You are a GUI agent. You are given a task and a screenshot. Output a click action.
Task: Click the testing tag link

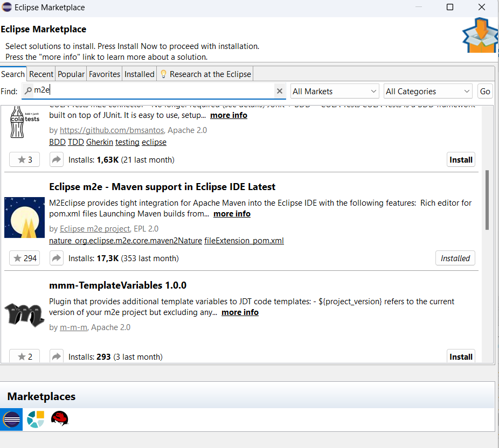(127, 142)
